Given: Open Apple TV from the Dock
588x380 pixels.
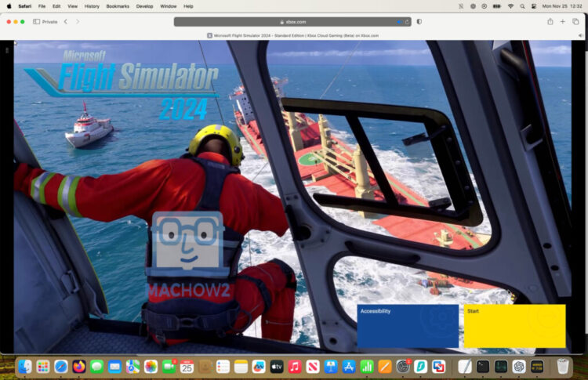Looking at the screenshot, I should click(x=277, y=367).
